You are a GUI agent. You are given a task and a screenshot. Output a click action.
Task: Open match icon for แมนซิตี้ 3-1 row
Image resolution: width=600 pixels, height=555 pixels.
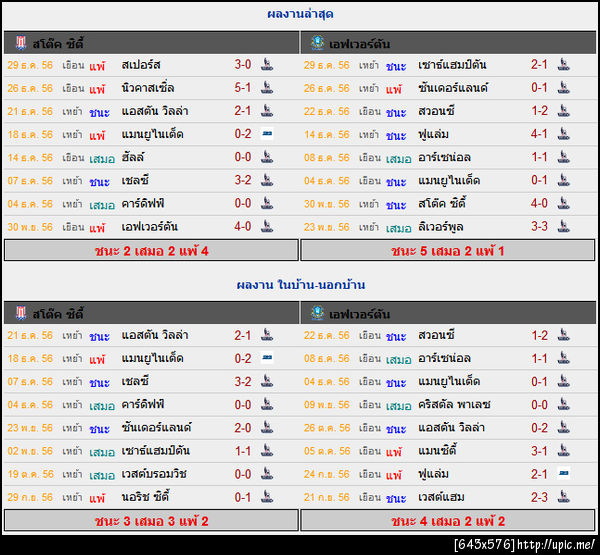coord(563,451)
